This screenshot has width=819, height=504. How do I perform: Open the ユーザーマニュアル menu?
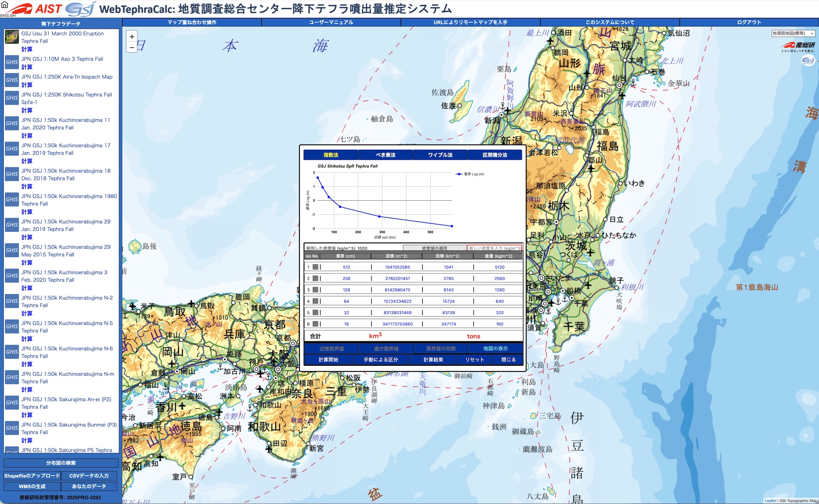331,22
